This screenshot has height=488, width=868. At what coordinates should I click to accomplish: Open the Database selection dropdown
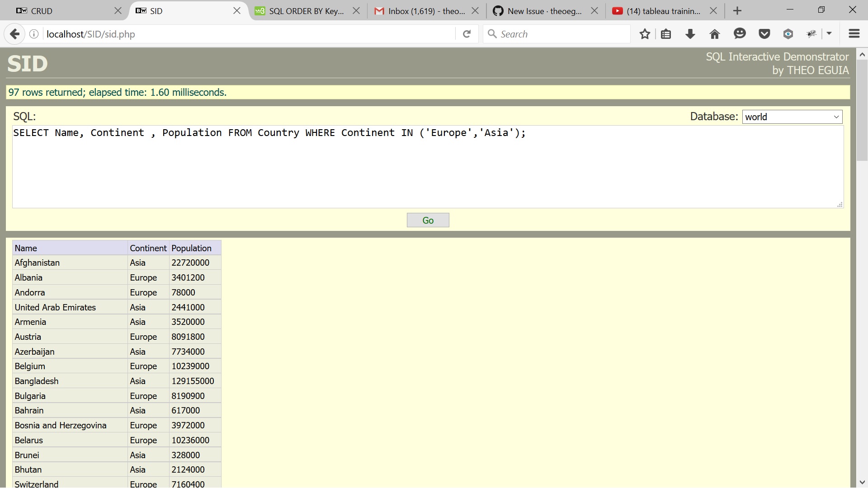click(x=792, y=117)
